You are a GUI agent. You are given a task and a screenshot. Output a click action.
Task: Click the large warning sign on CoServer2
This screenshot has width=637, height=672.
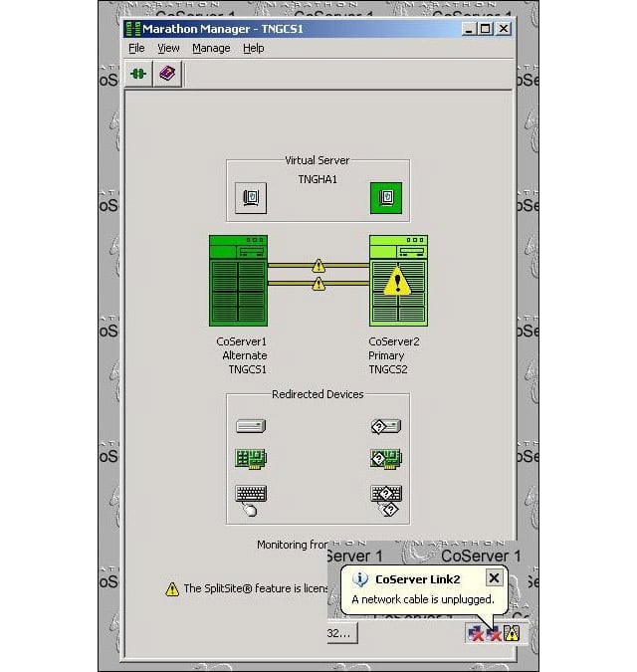point(397,281)
